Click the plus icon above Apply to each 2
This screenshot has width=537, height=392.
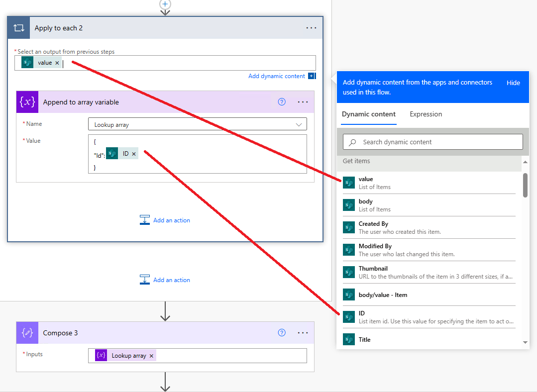(165, 4)
